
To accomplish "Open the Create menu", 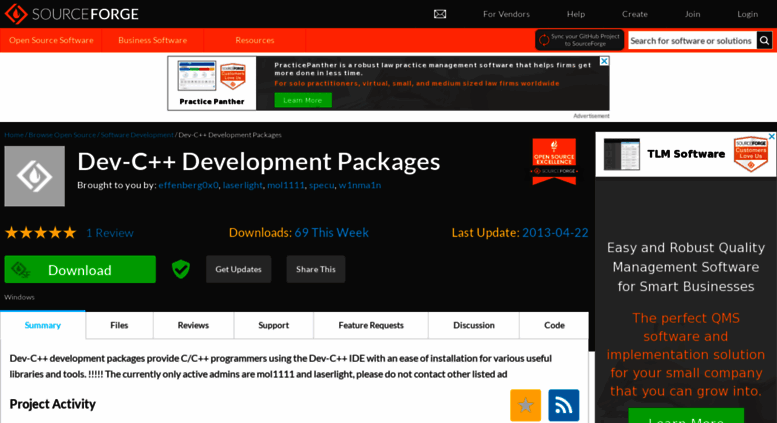I will point(635,14).
